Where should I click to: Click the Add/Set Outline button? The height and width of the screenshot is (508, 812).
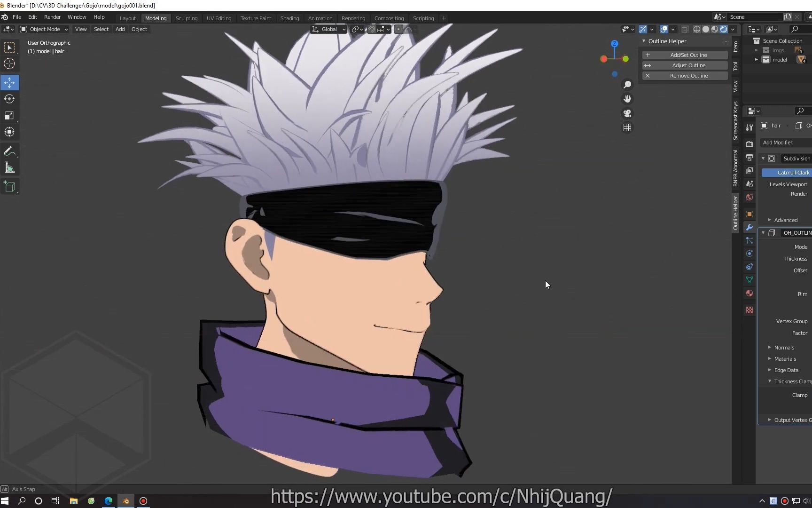click(685, 55)
